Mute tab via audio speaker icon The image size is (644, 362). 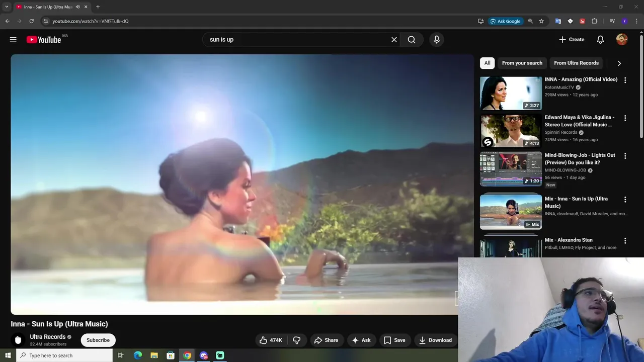77,7
